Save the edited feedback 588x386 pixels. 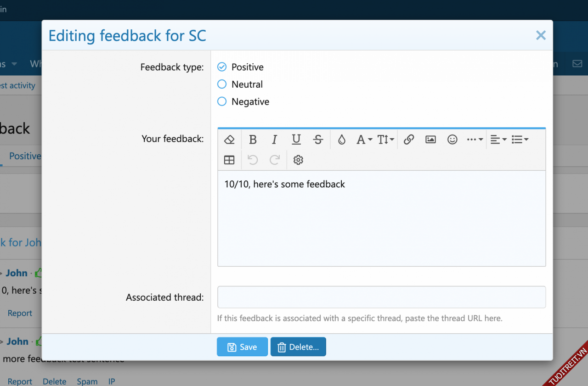tap(242, 347)
